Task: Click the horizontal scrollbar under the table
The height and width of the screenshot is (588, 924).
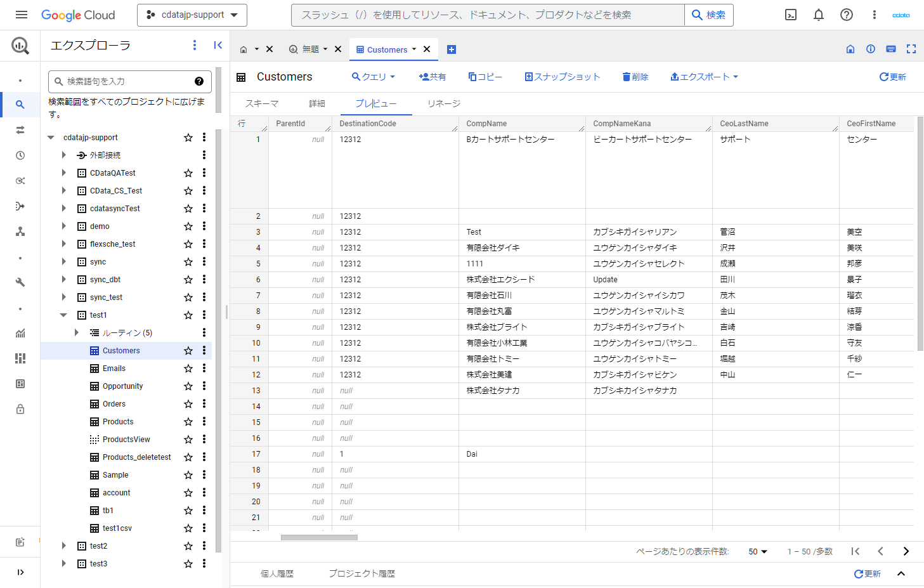Action: 319,537
